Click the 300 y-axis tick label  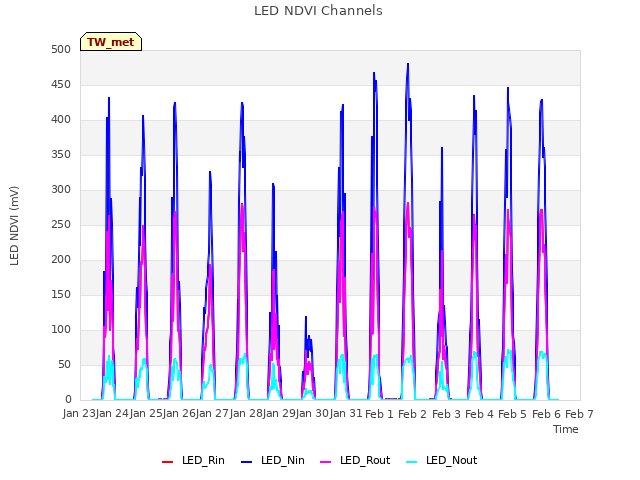pos(61,190)
